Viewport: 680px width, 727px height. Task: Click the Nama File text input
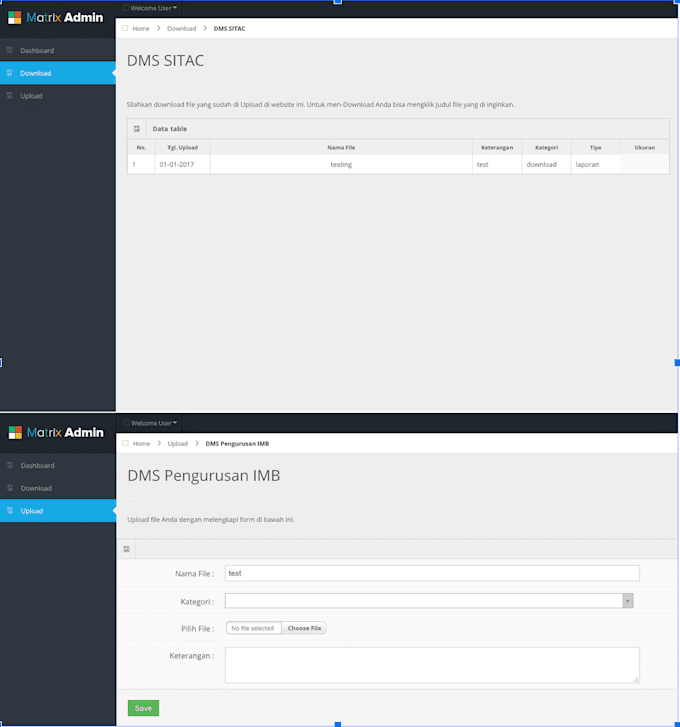coord(432,574)
